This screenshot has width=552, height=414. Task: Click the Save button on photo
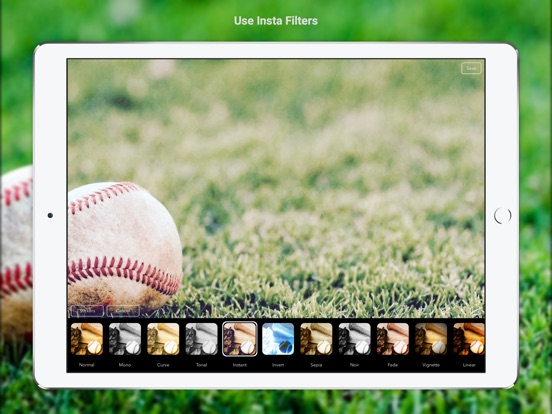click(x=471, y=68)
